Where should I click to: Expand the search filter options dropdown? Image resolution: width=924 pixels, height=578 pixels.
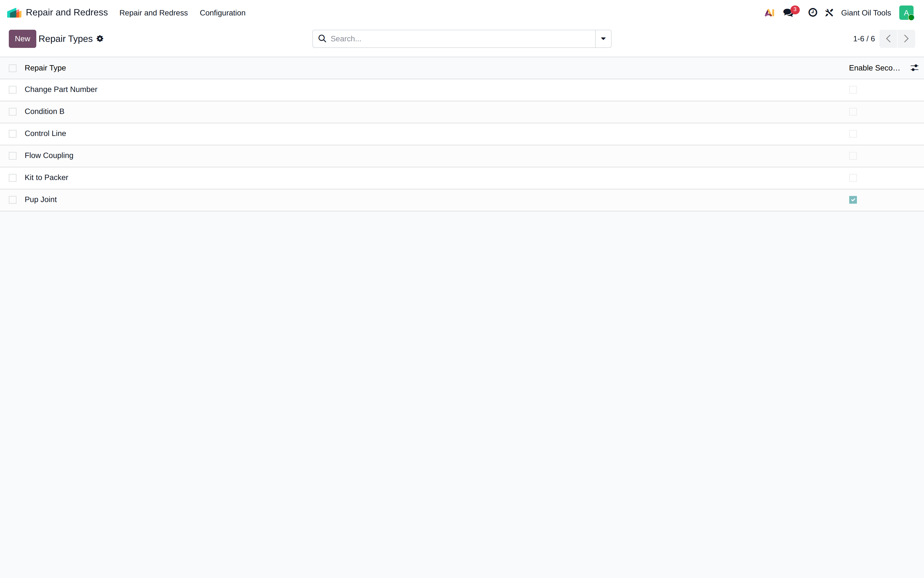pos(603,39)
